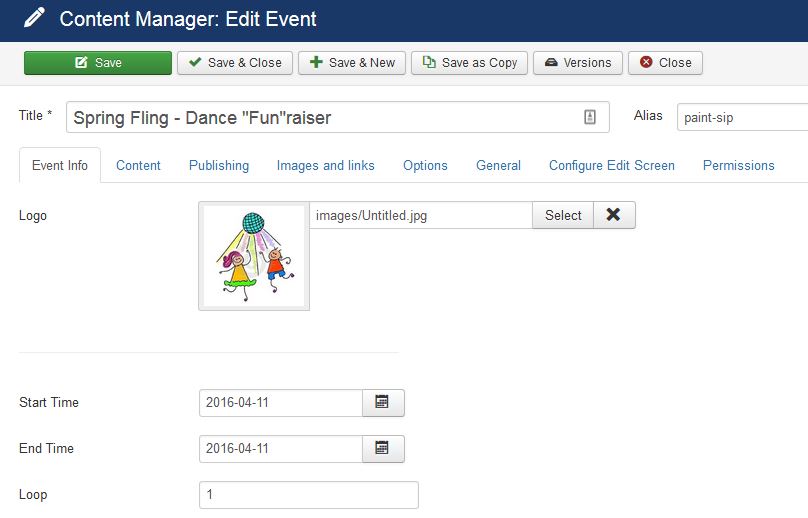Viewport: 808px width, 518px height.
Task: Click the green Save button
Action: click(x=98, y=62)
